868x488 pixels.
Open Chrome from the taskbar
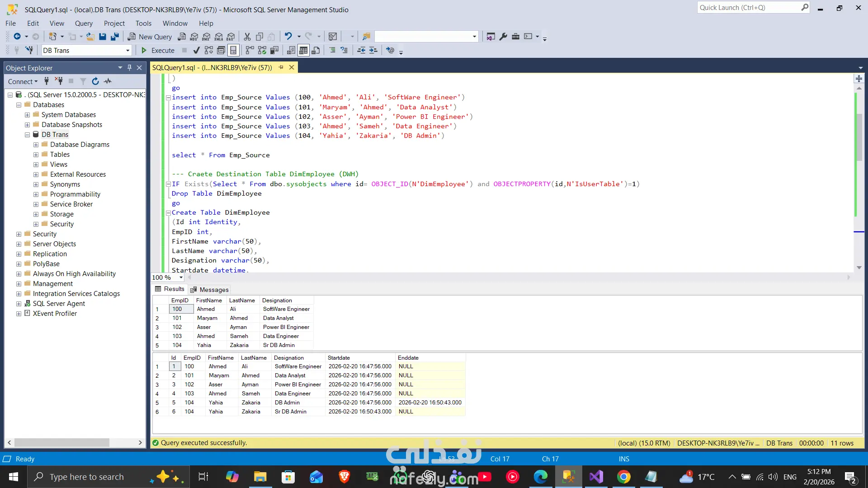click(x=624, y=477)
